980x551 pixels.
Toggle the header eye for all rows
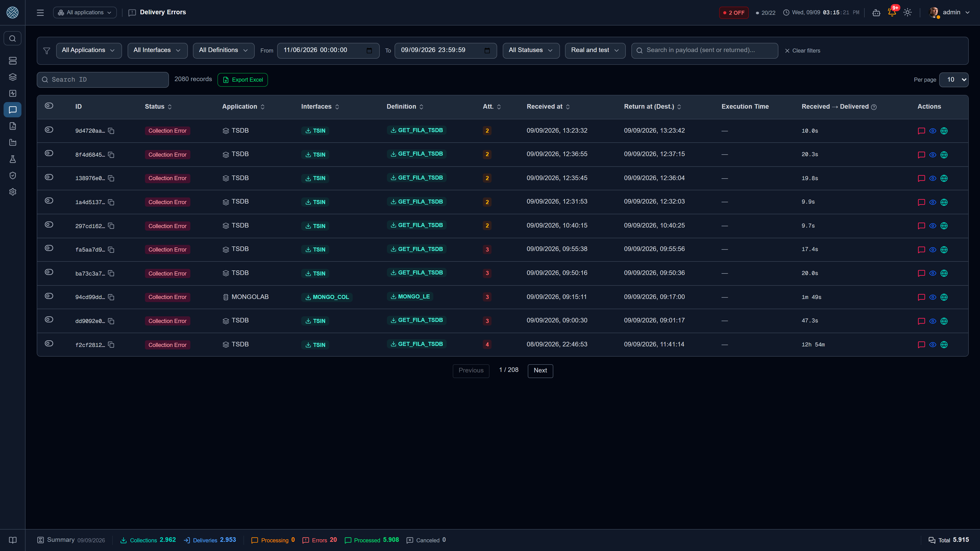(x=49, y=106)
